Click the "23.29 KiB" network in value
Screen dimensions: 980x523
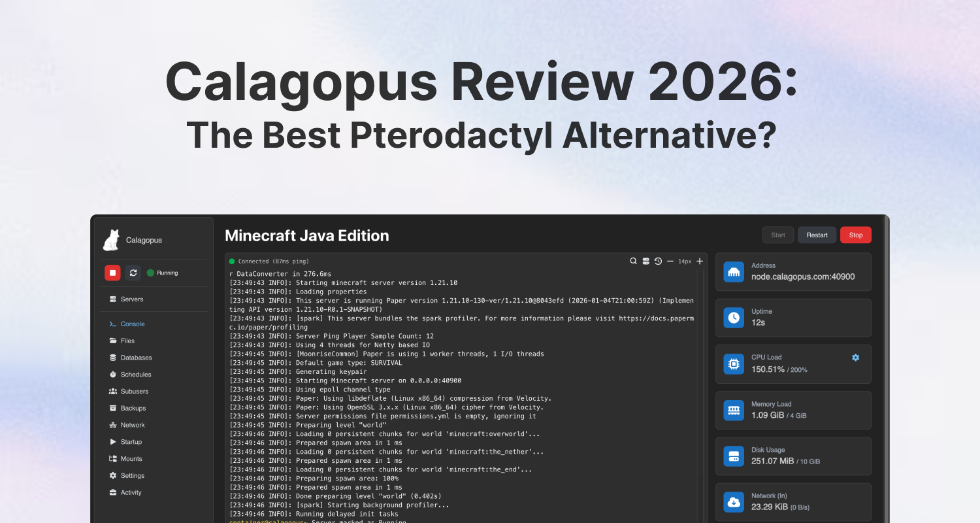[770, 507]
